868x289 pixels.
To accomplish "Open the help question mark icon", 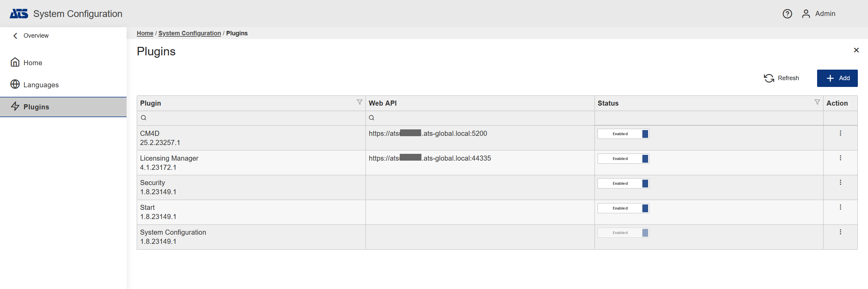I will pos(787,14).
